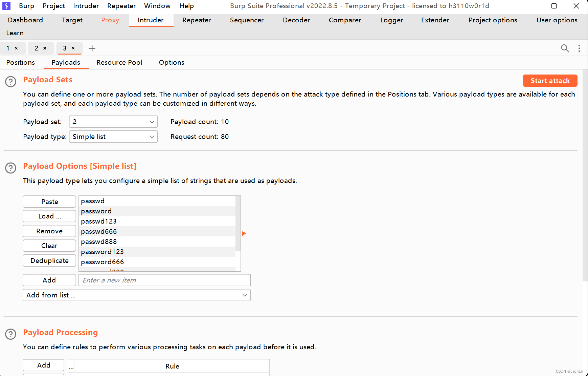Image resolution: width=588 pixels, height=376 pixels.
Task: Click Add button next to new item field
Action: 49,280
